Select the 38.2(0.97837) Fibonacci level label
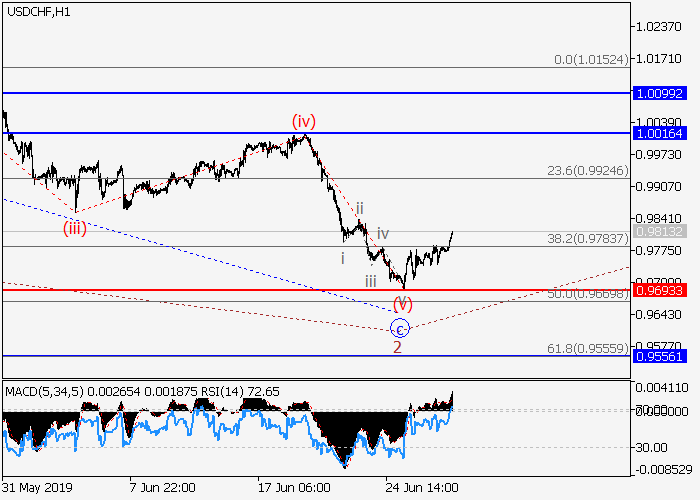 tap(587, 238)
